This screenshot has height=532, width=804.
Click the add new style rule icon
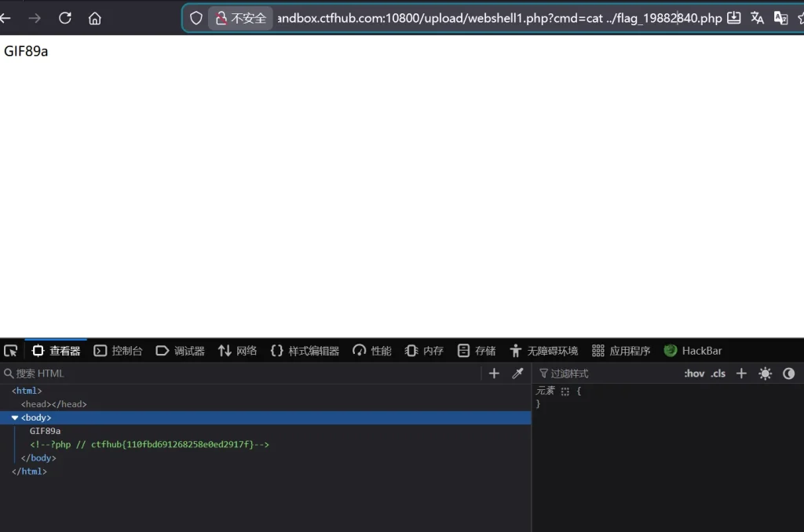tap(741, 373)
